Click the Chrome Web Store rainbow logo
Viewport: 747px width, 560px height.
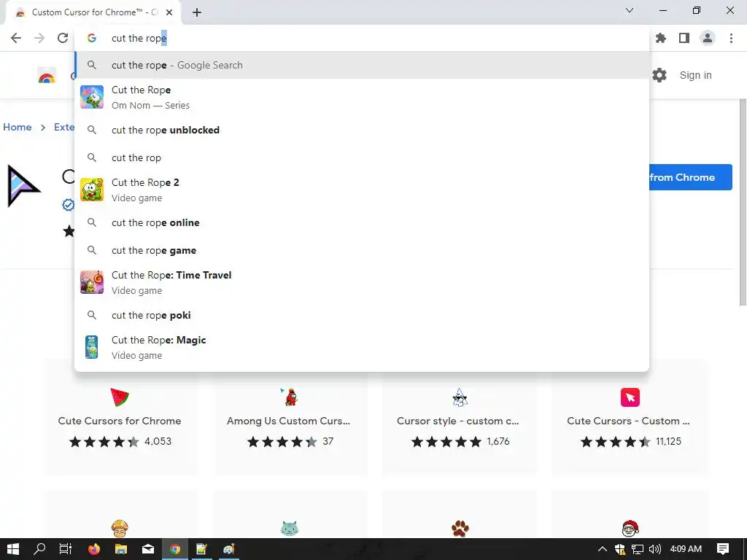click(47, 76)
